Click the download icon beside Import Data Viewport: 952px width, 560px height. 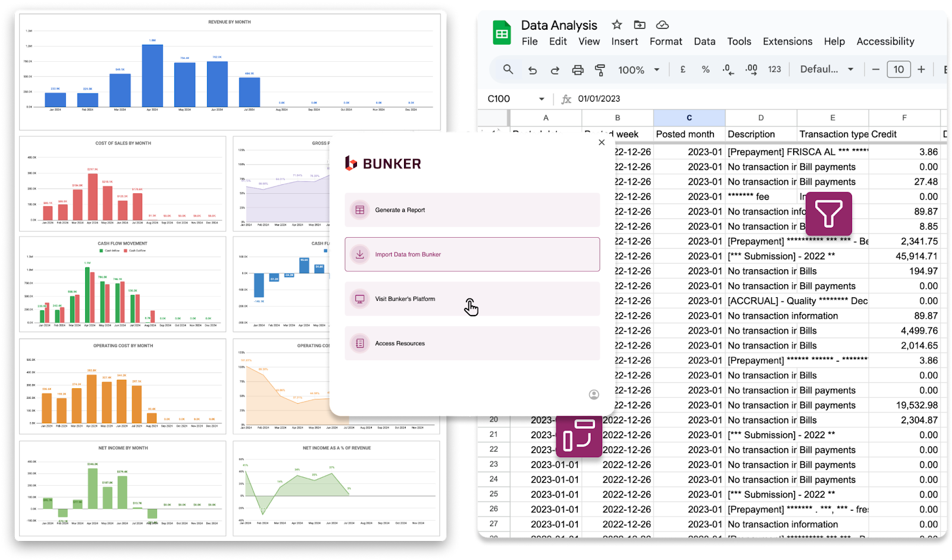360,254
